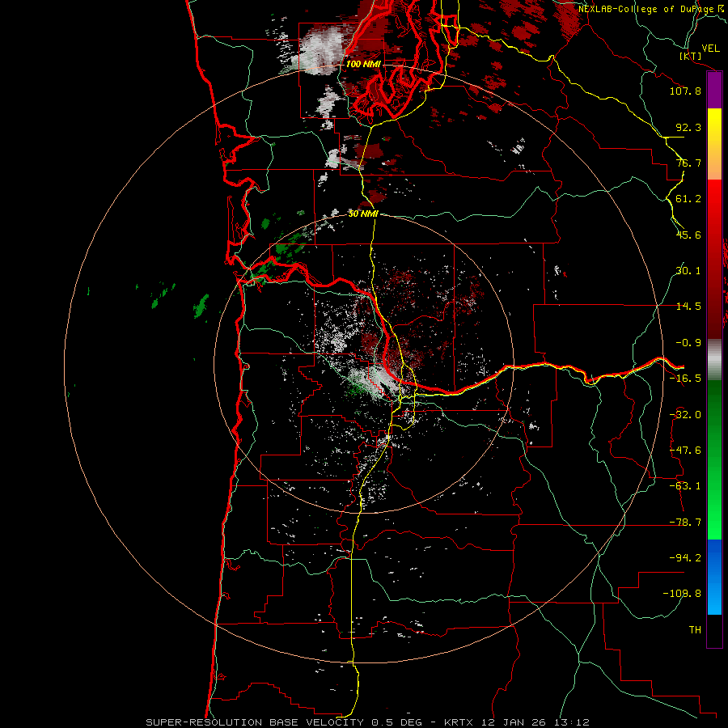Select the -78.7 scale value
The height and width of the screenshot is (728, 728).
(x=685, y=523)
